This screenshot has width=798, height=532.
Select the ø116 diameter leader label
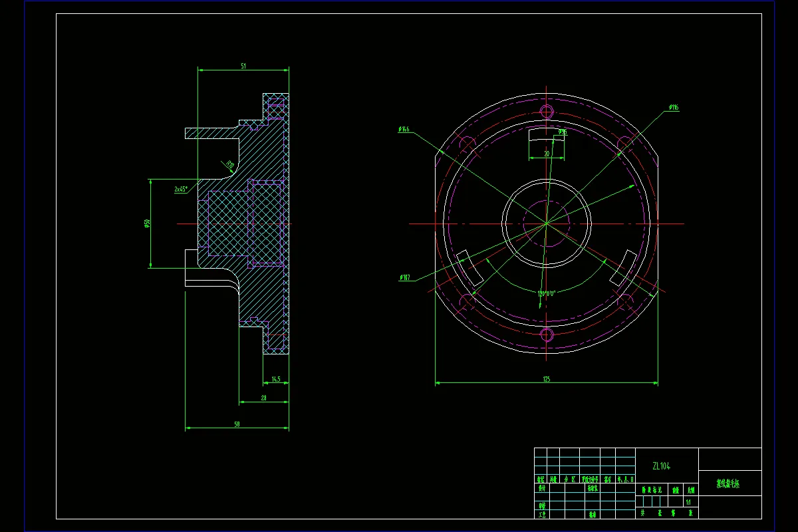674,107
